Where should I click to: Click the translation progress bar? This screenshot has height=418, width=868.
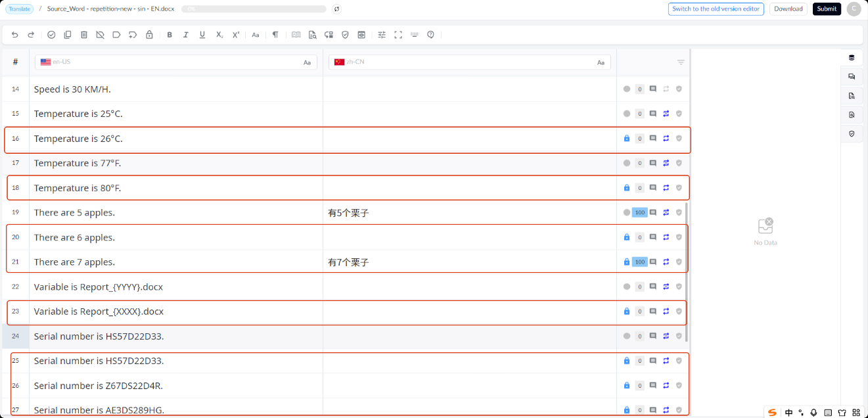point(254,9)
